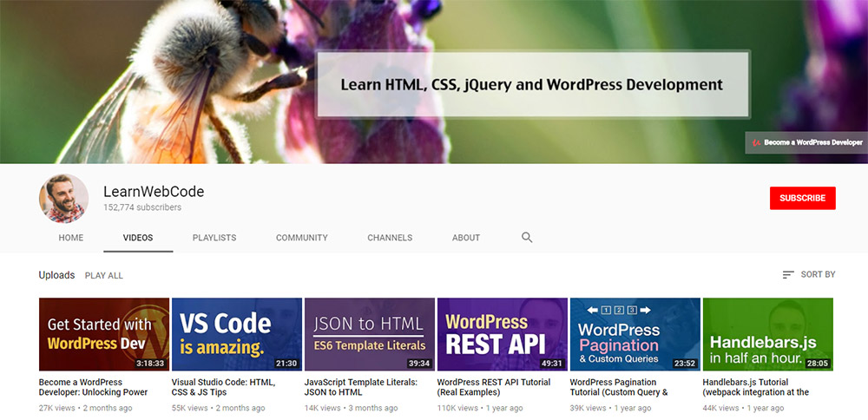The width and height of the screenshot is (868, 420).
Task: Click the 110K views • 1 year ago text
Action: (x=481, y=408)
